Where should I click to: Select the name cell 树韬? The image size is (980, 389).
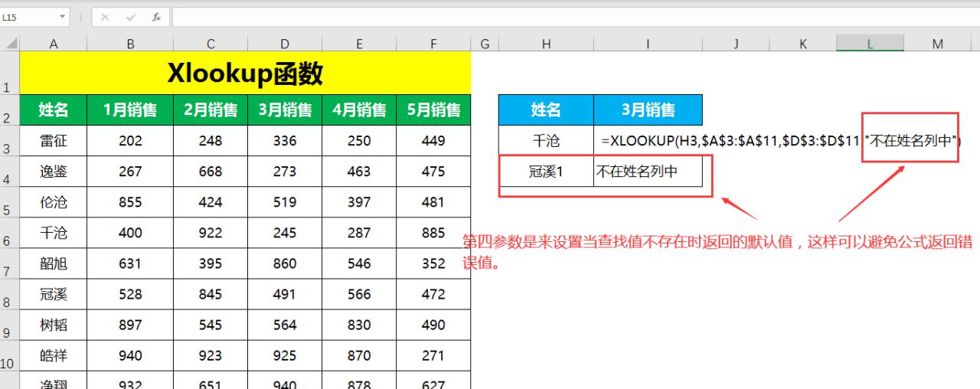[x=54, y=325]
